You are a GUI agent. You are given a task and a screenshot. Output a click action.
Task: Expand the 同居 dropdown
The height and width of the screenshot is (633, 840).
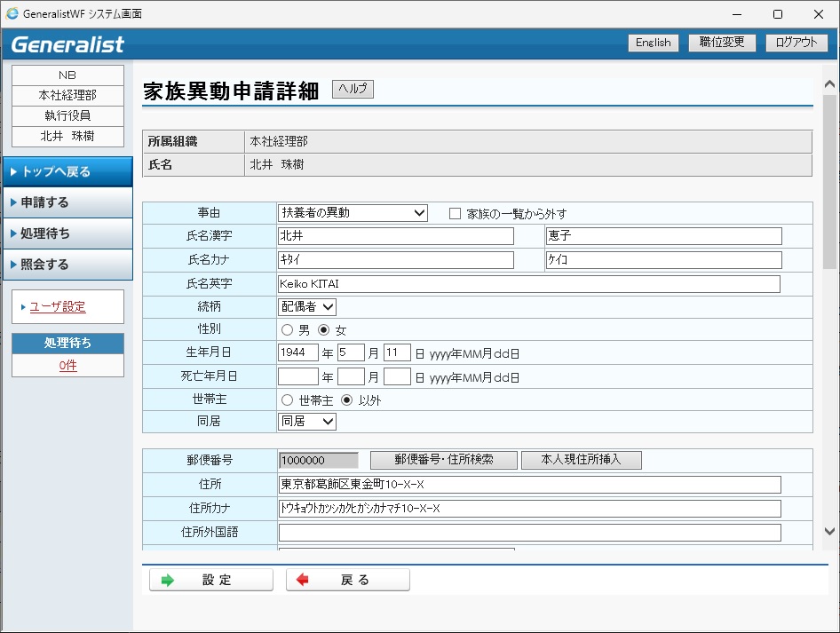307,422
